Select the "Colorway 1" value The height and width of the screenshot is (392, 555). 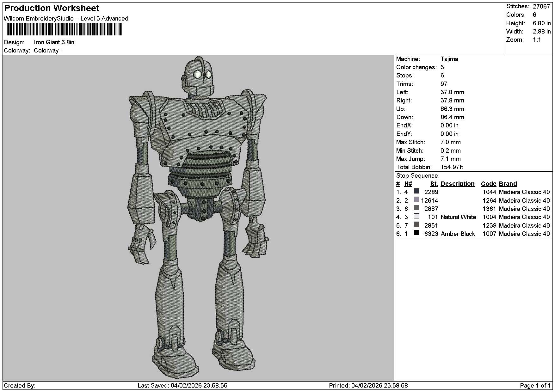click(48, 51)
